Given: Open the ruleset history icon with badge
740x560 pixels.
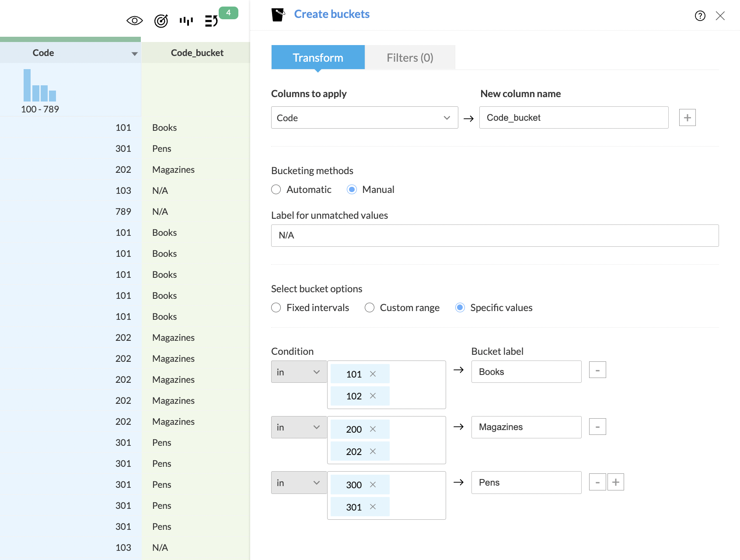Looking at the screenshot, I should (212, 21).
